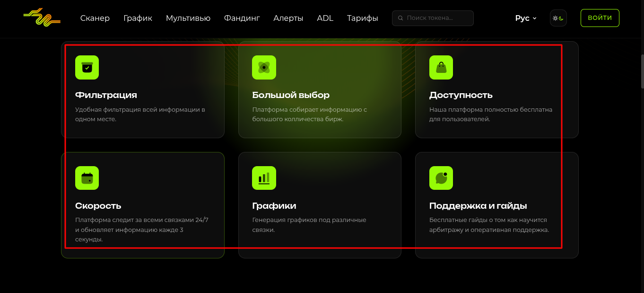Open the Мультивью section
Screen dimensions: 644x293
[x=188, y=18]
